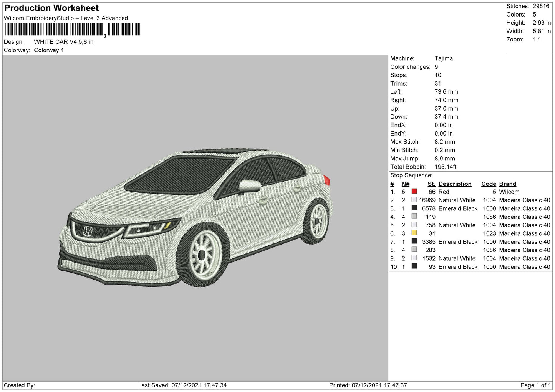555x392 pixels.
Task: Click the 'Last Saved: 07/12/2021 17.47.34' footer text
Action: (x=182, y=385)
